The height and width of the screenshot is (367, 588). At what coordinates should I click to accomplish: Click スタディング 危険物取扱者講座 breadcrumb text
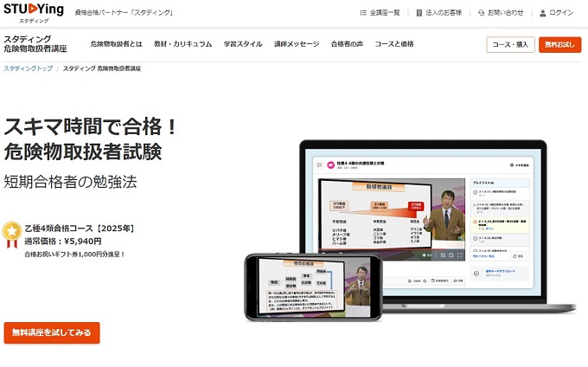pos(102,68)
